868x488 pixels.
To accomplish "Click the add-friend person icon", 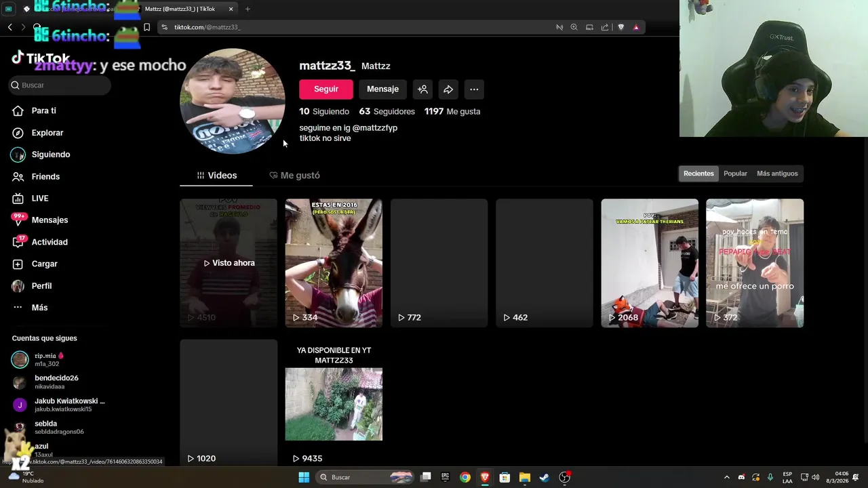I will pyautogui.click(x=422, y=89).
